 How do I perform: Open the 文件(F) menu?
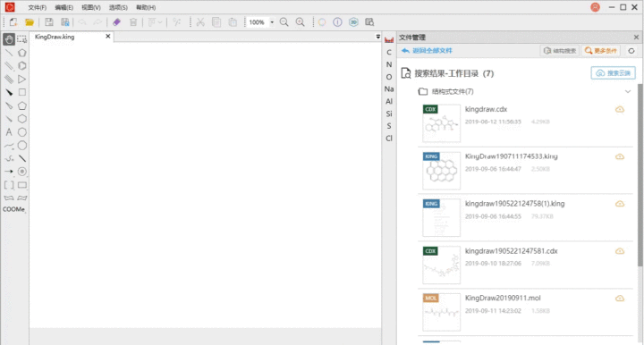click(37, 7)
